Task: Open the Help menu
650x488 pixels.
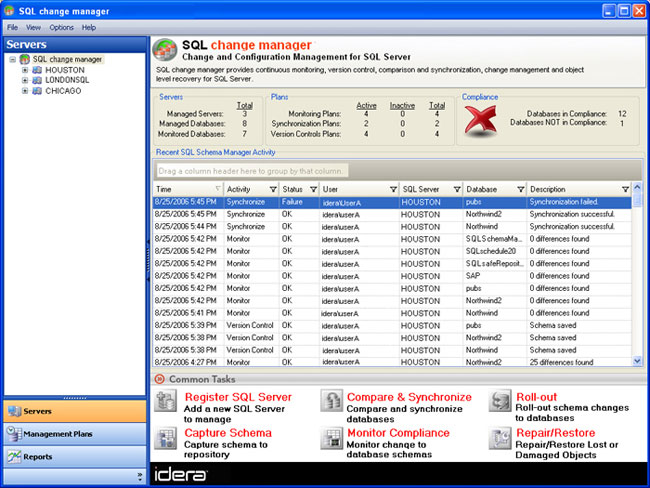Action: coord(89,27)
